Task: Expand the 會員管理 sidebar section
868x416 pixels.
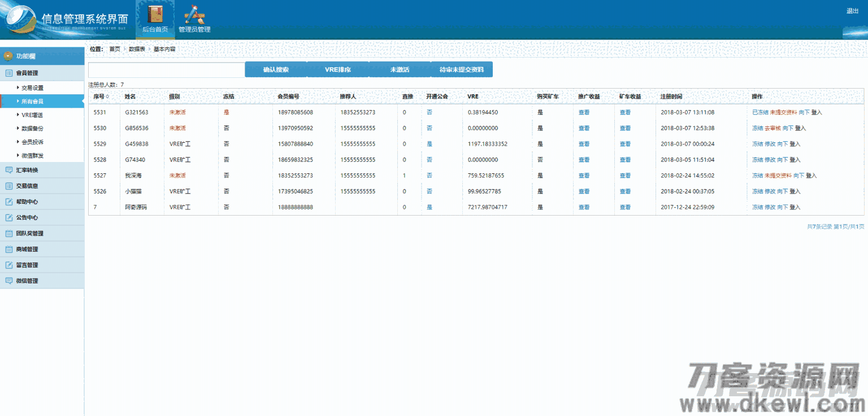Action: point(27,73)
